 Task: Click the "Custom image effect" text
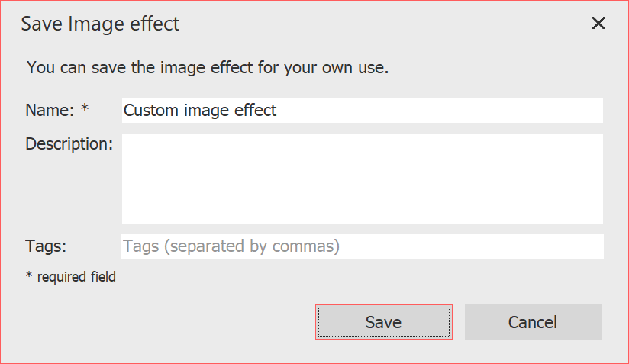[x=200, y=111]
